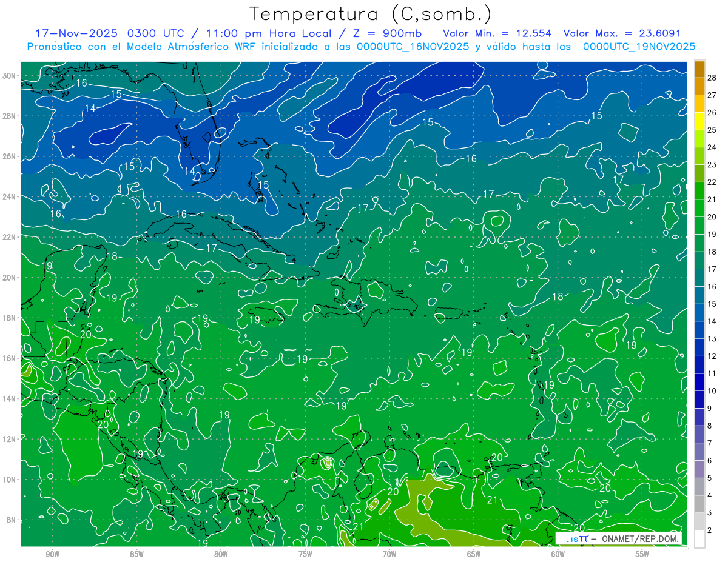
Task: Click "Valor Min. = 12.554"
Action: click(497, 33)
